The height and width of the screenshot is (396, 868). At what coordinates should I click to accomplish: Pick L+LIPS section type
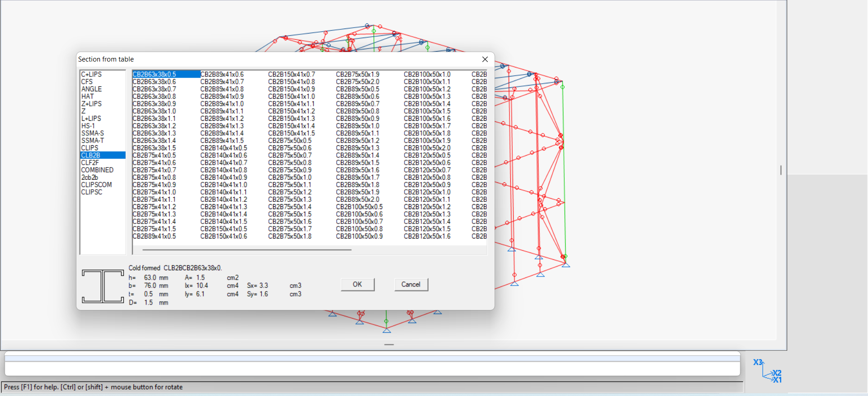91,119
